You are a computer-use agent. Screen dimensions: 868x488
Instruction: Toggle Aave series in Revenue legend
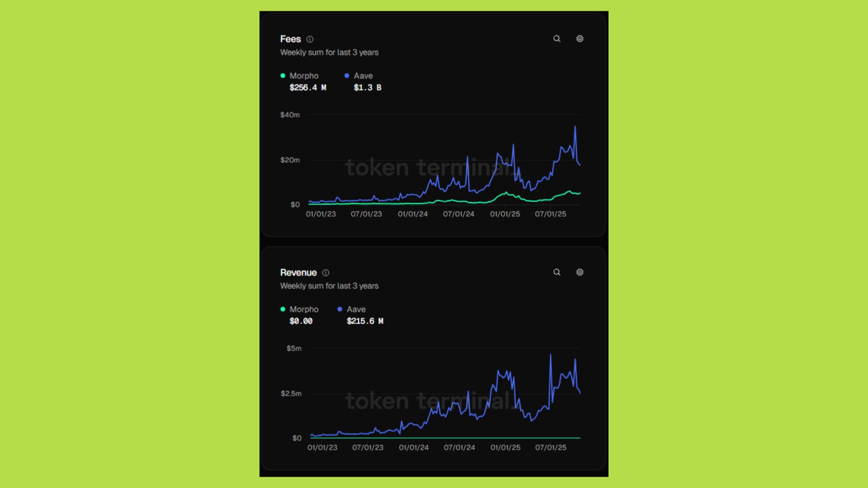pyautogui.click(x=356, y=310)
